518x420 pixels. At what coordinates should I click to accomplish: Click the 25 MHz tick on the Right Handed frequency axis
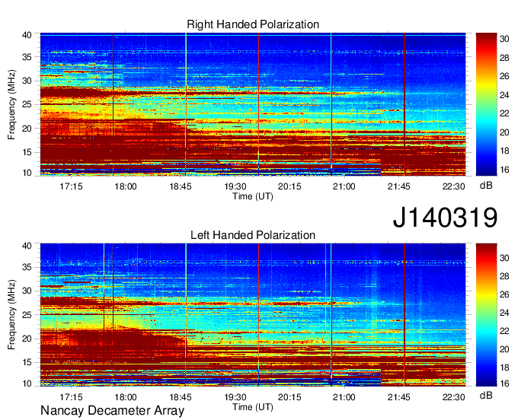(x=27, y=104)
